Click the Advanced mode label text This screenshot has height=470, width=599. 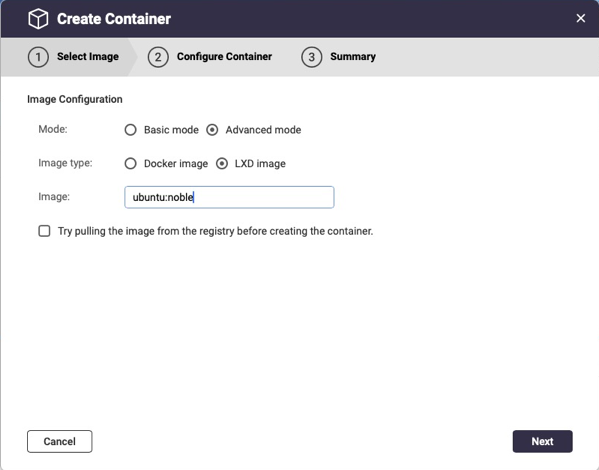point(263,130)
